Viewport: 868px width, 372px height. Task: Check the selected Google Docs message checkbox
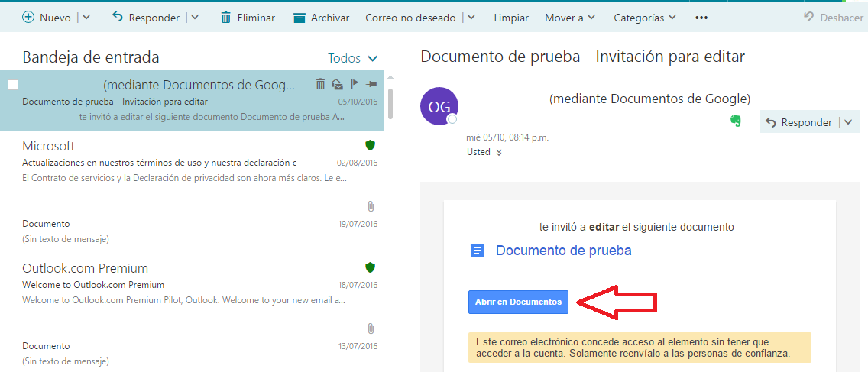click(x=13, y=85)
